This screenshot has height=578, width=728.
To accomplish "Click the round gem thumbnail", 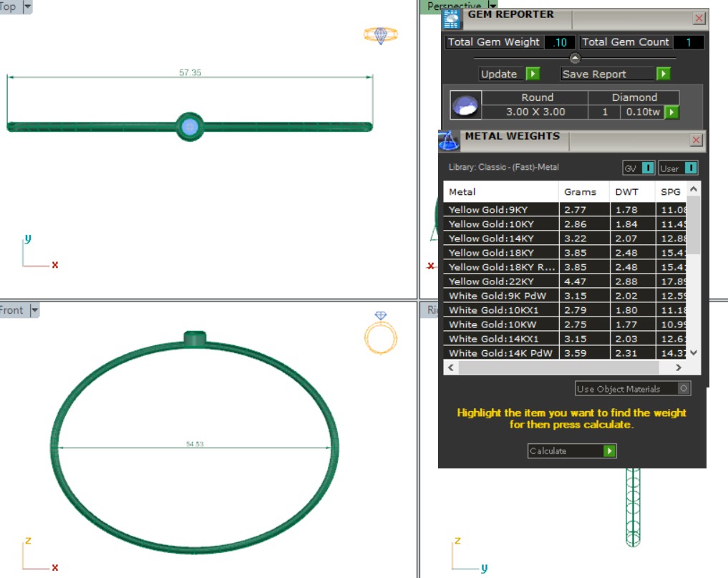I will (465, 105).
